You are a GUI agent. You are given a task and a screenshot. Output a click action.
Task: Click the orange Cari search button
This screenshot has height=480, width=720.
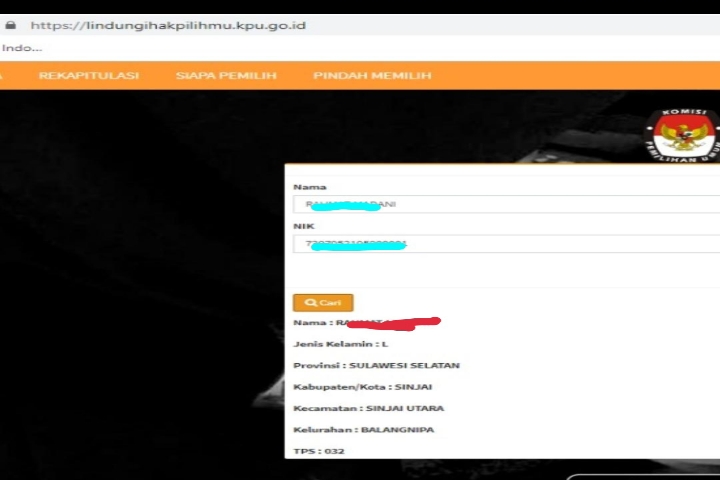(323, 303)
